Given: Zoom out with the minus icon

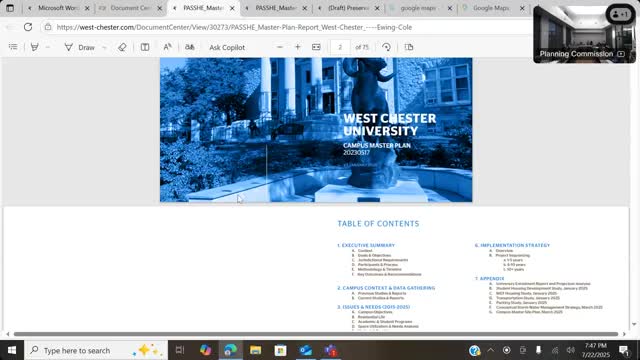Looking at the screenshot, I should (280, 47).
